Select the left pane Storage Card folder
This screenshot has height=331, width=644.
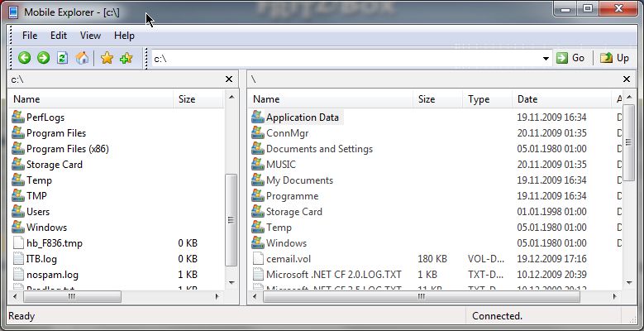point(55,165)
